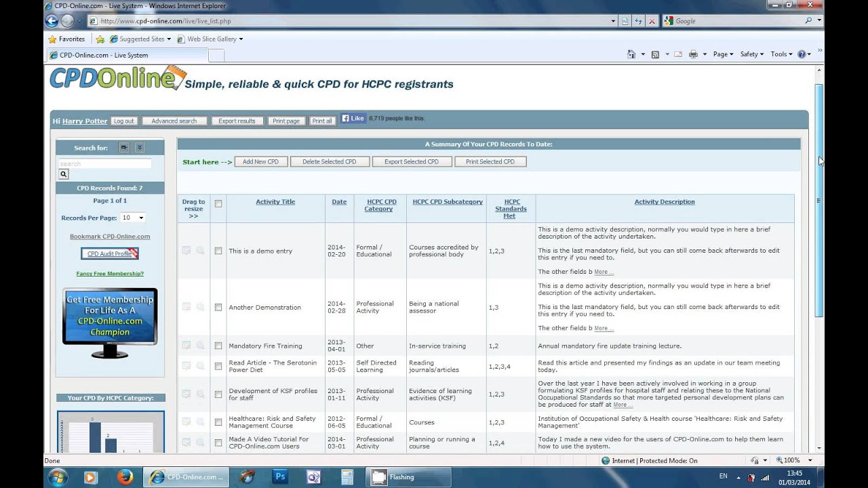Click the Refresh icon in the address bar

638,21
